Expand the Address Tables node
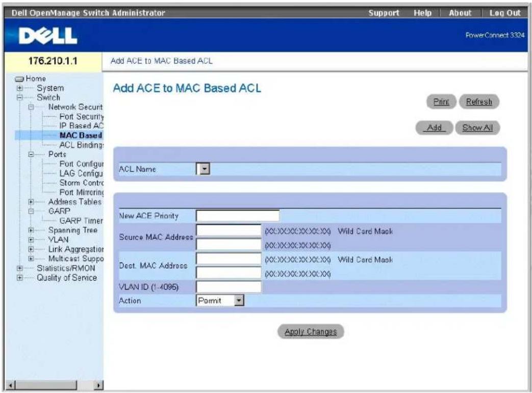This screenshot has width=532, height=393. coord(31,202)
